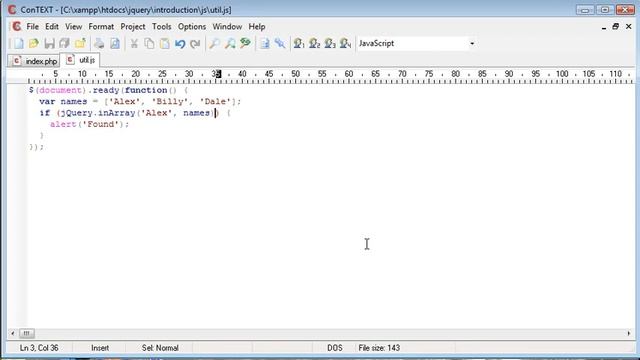Close the util.js document with the X
This screenshot has width=640, height=360.
[629, 27]
